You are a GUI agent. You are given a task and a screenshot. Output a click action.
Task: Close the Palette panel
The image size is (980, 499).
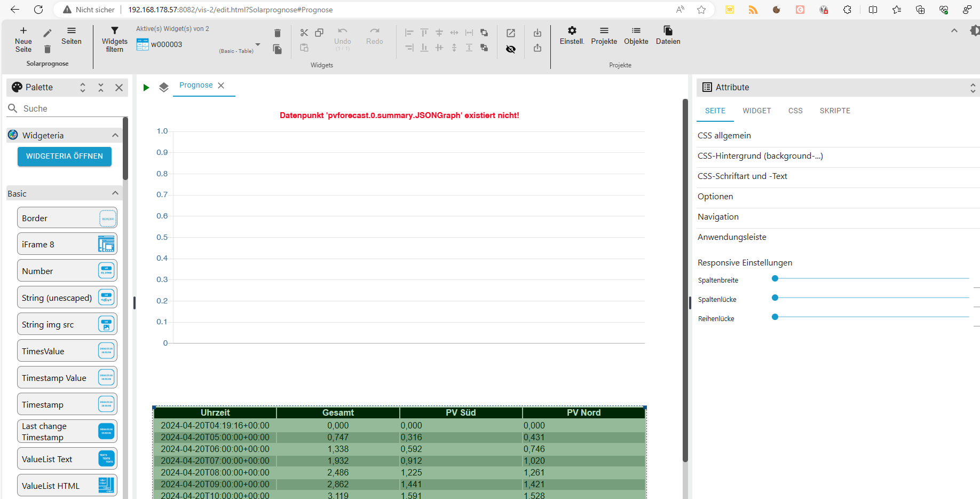pyautogui.click(x=119, y=88)
